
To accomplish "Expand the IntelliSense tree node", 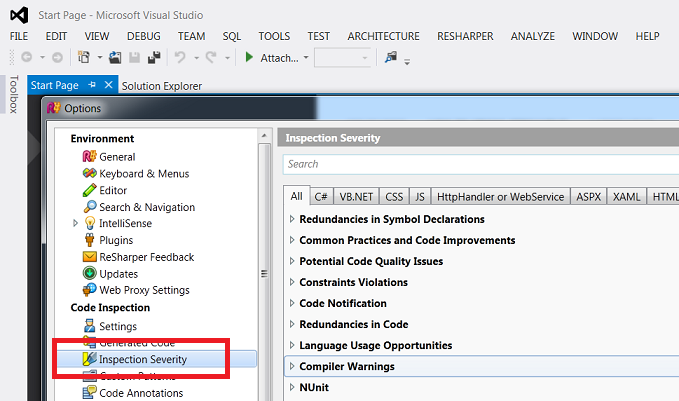I will [75, 223].
